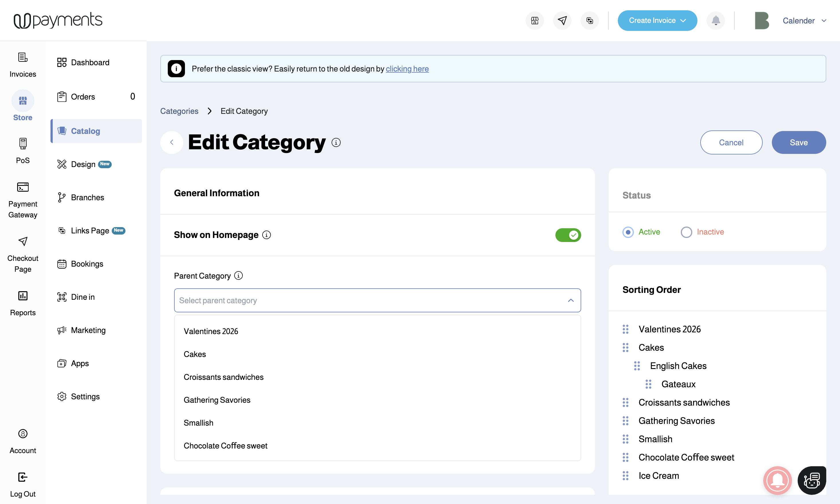Viewport: 840px width, 504px height.
Task: Select the Active status radio button
Action: click(x=628, y=232)
